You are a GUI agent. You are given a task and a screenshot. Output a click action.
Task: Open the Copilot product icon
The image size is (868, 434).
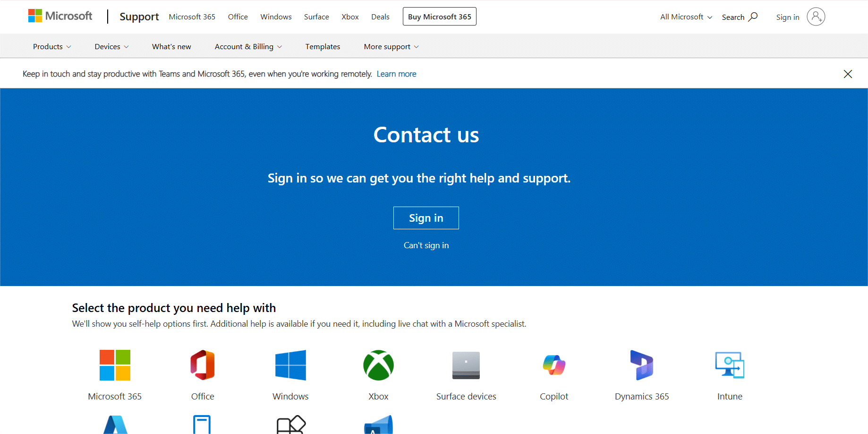point(554,365)
